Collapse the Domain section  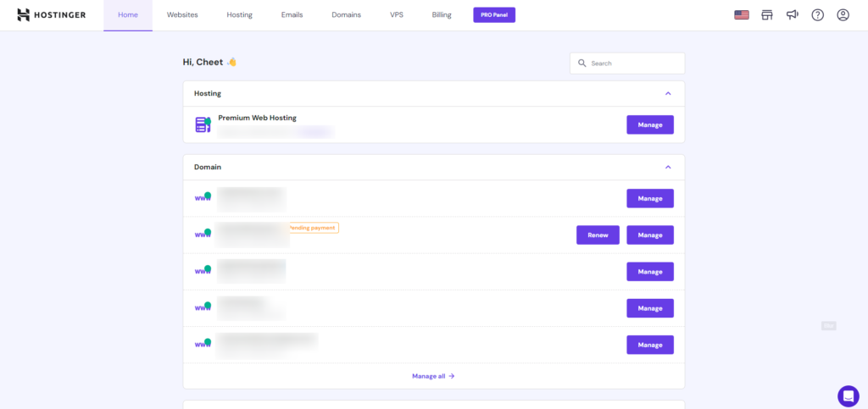pyautogui.click(x=668, y=167)
